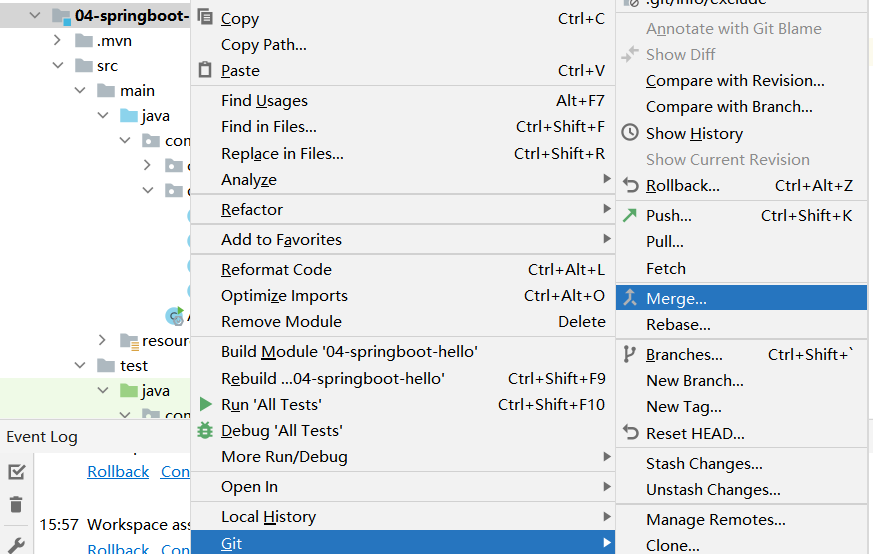This screenshot has height=554, width=873.
Task: Expand the resources folder
Action: [102, 340]
